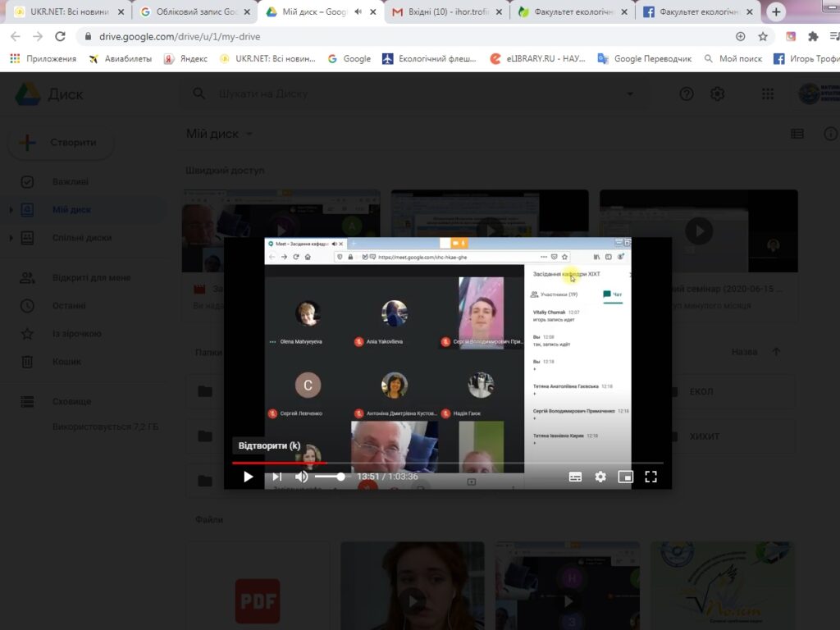Expand Мій диск tree in sidebar
This screenshot has width=840, height=630.
coord(11,210)
